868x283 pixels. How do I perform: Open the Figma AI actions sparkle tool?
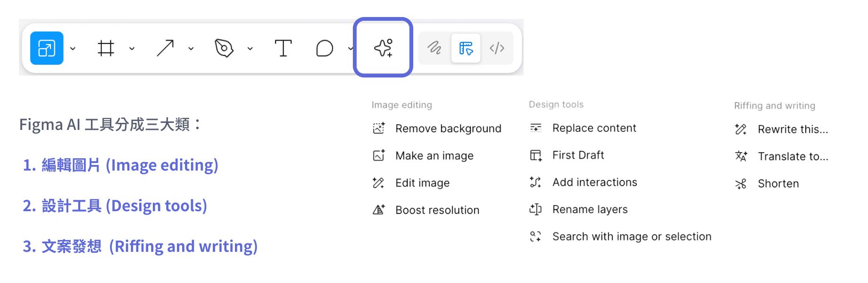pos(383,48)
